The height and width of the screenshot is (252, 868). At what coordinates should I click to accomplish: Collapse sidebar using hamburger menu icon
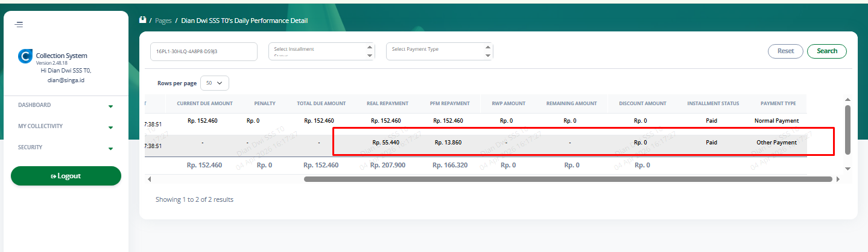click(19, 25)
